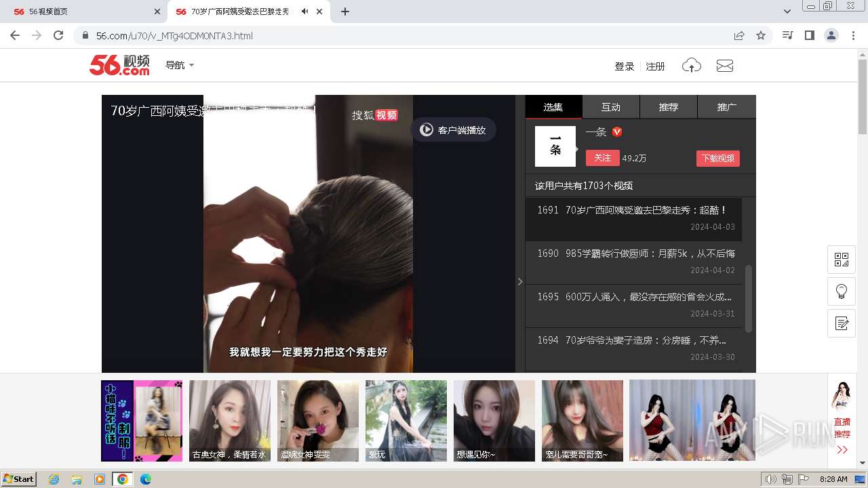Screen dimensions: 868x488
Task: Switch to the 推荐 tab
Action: tap(669, 107)
